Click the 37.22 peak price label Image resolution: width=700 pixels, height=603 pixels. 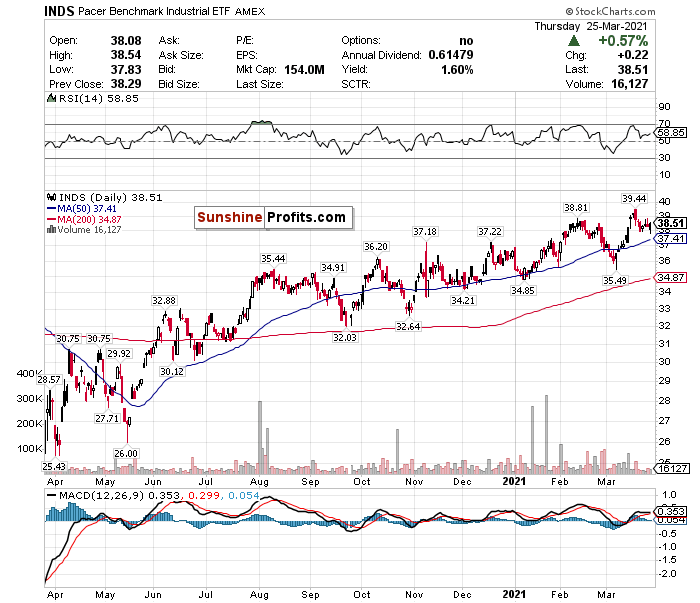click(x=490, y=232)
